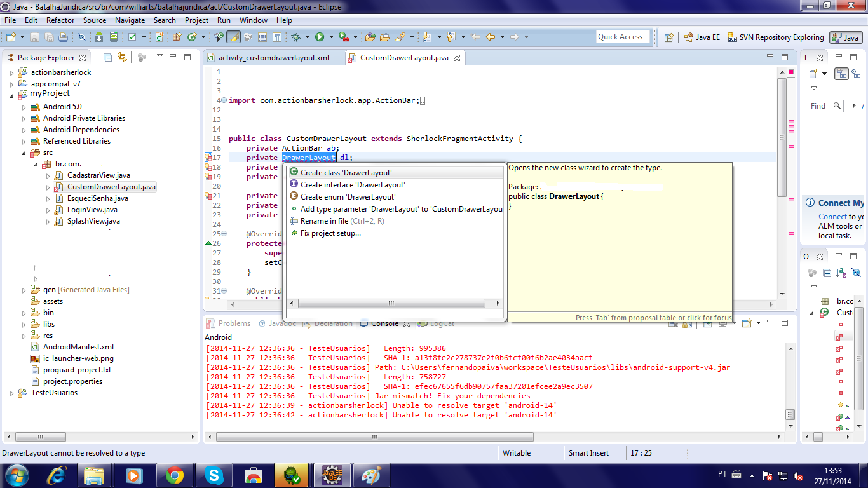Open the Paint app from taskbar
The width and height of the screenshot is (868, 488).
coord(370,475)
